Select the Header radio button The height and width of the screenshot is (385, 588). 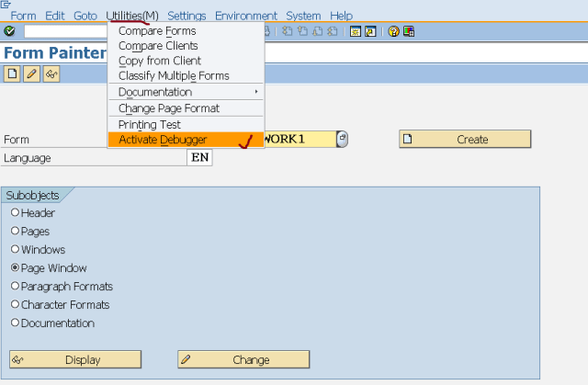(15, 212)
